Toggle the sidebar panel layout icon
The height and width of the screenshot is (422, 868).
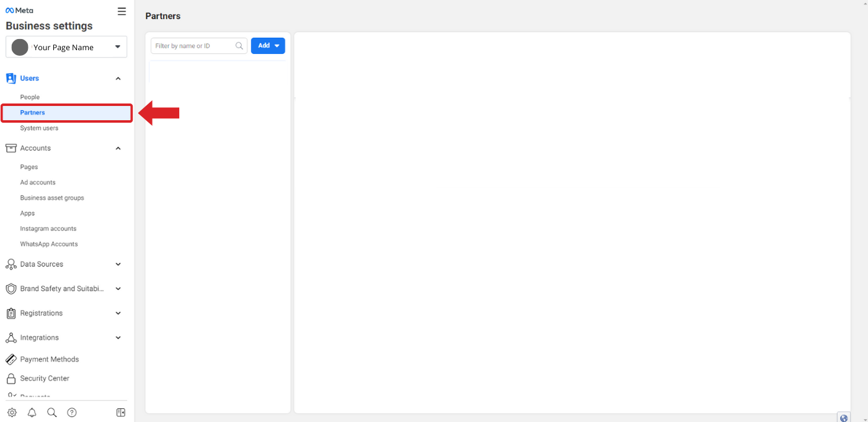coord(121,413)
